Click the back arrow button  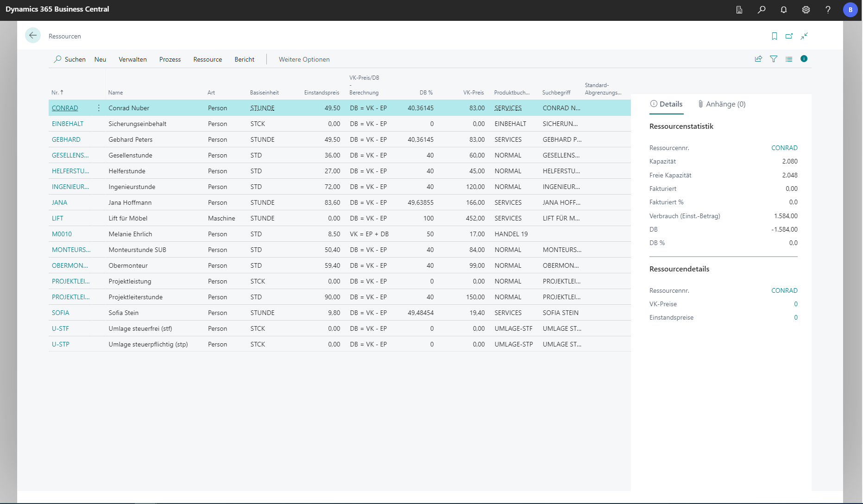tap(33, 36)
